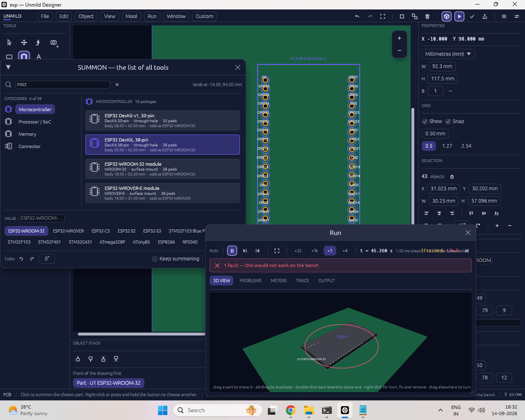
Task: Click the linked squares group icon
Action: pyautogui.click(x=415, y=16)
